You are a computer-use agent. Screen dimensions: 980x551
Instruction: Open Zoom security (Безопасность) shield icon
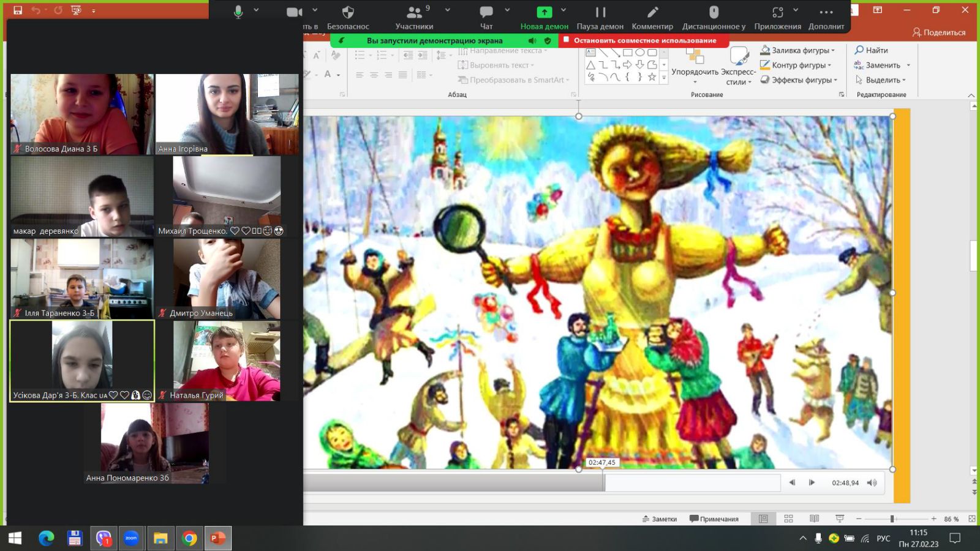click(x=348, y=12)
